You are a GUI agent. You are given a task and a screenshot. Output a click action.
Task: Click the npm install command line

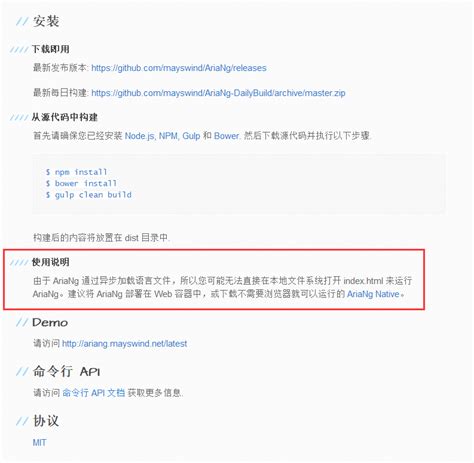(76, 172)
